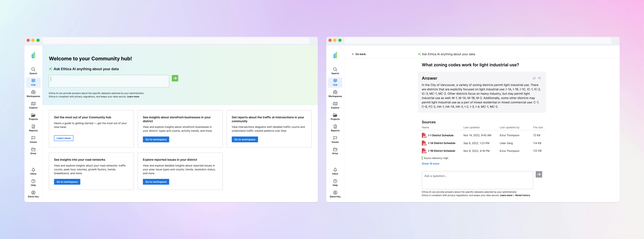The width and height of the screenshot is (644, 239).
Task: Expand sources with Show 16 more
Action: [430, 164]
